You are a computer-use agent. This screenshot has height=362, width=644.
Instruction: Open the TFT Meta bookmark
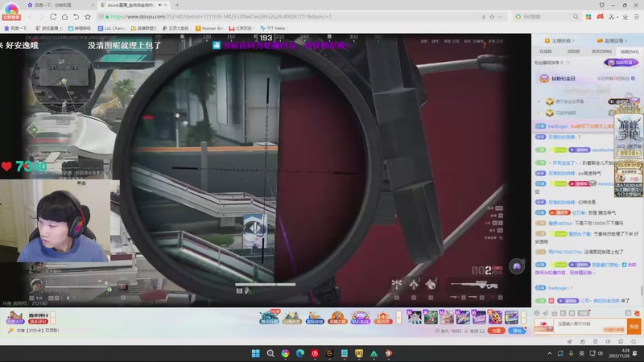[273, 28]
